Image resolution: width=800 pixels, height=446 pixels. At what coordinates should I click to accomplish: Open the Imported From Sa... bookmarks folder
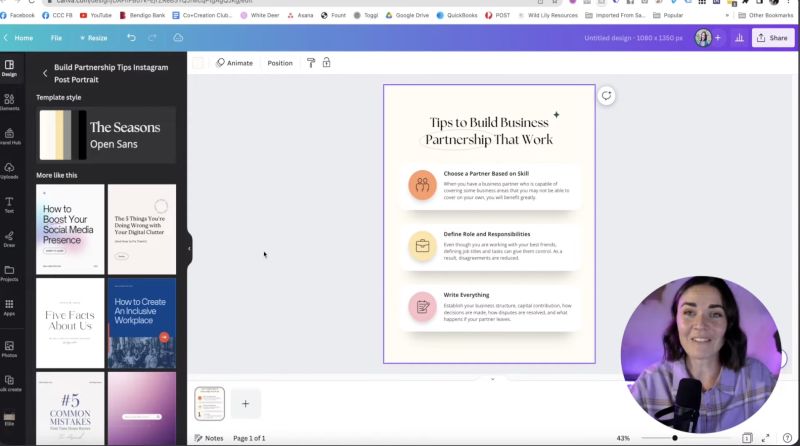tap(615, 15)
